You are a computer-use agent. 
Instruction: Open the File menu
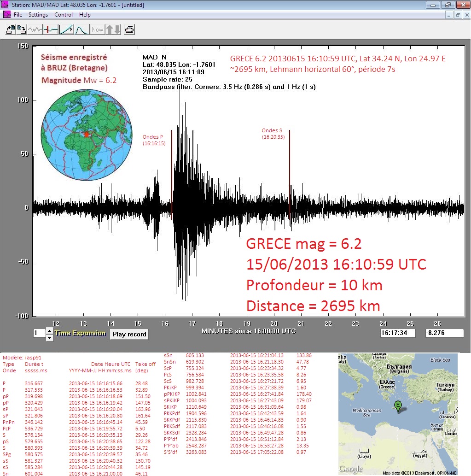(18, 15)
